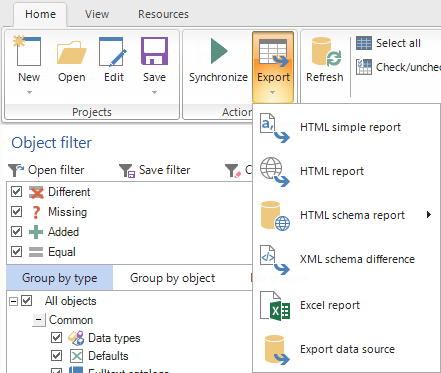Image resolution: width=441 pixels, height=373 pixels.
Task: Choose XML schema difference menu item
Action: (347, 260)
